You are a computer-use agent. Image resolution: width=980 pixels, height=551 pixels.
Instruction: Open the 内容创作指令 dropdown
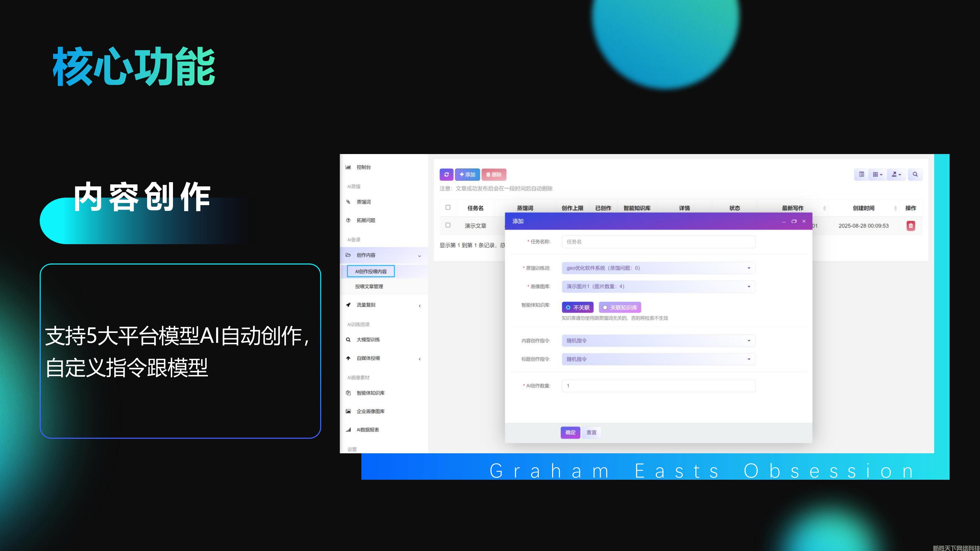point(658,341)
